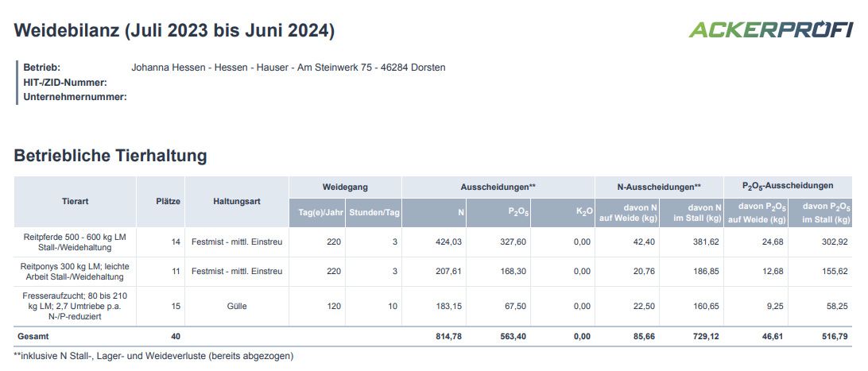Select the Reitpferde 500 - 600 kg row
The image size is (868, 371).
tap(433, 242)
